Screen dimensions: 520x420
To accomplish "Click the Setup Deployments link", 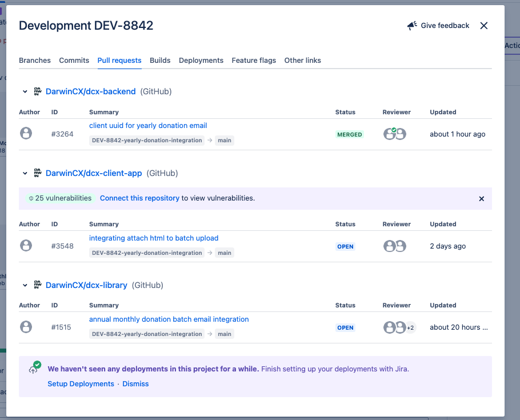I will (81, 384).
